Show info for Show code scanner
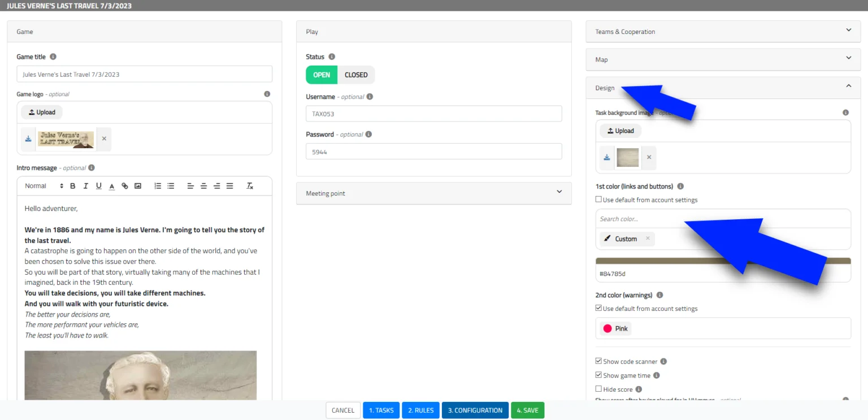 [x=663, y=361]
